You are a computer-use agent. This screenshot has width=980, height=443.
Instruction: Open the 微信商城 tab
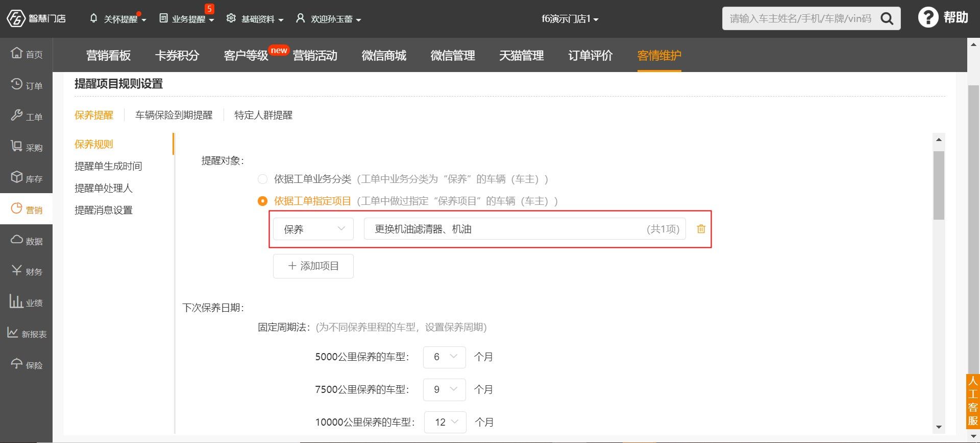(x=384, y=55)
